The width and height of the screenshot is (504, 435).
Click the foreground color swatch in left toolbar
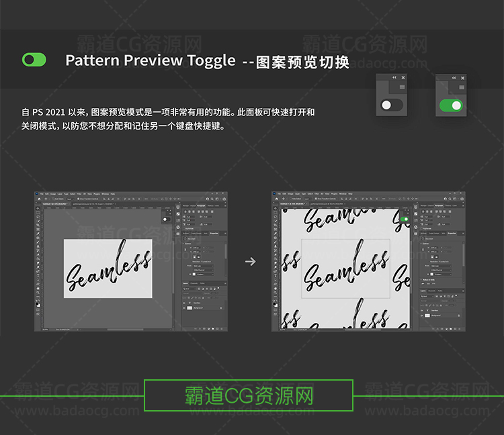pos(38,304)
